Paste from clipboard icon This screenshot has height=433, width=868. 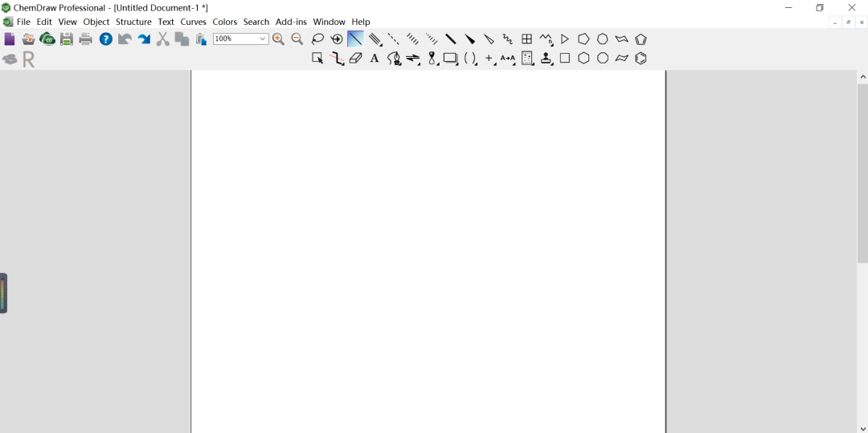pyautogui.click(x=200, y=39)
